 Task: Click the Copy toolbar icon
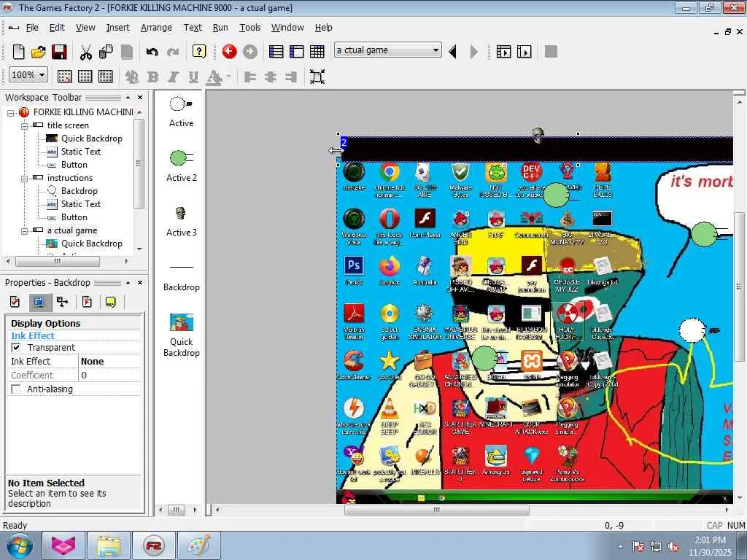coord(106,52)
